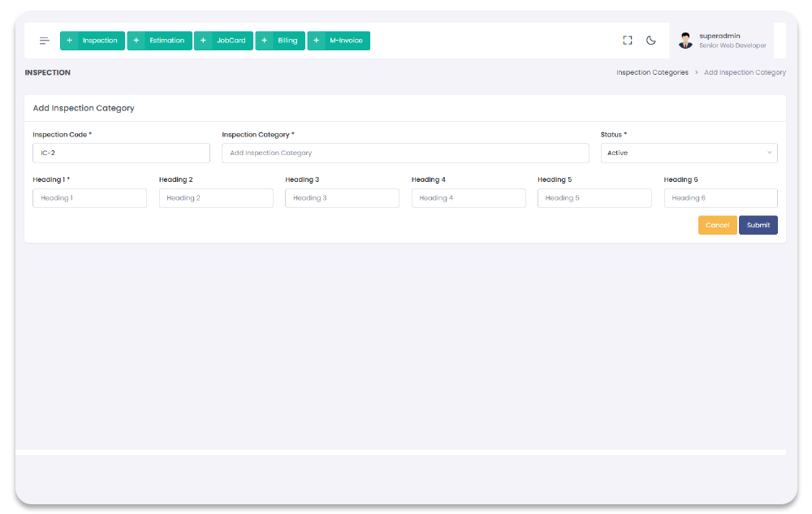The height and width of the screenshot is (514, 812).
Task: Click into the Heading 1 input
Action: [89, 198]
